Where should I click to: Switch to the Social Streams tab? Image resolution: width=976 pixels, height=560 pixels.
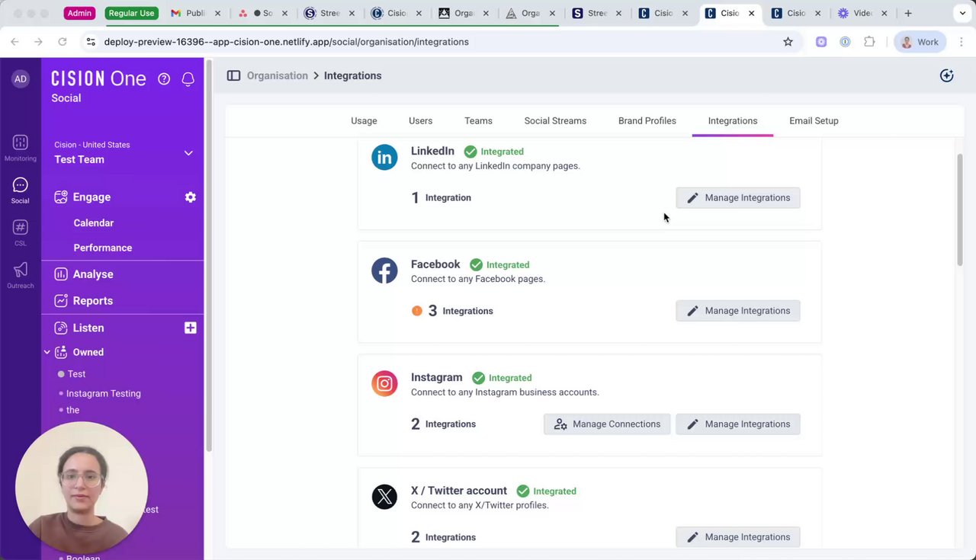(x=555, y=120)
